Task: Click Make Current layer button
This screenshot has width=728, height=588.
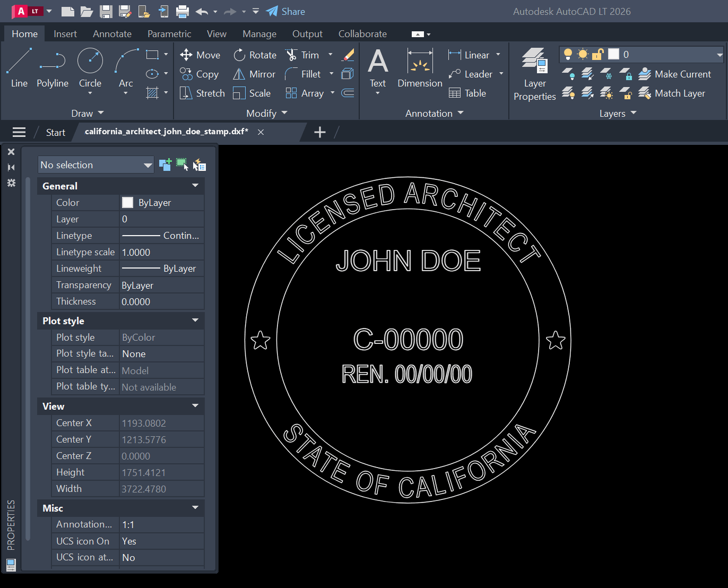Action: (x=674, y=74)
